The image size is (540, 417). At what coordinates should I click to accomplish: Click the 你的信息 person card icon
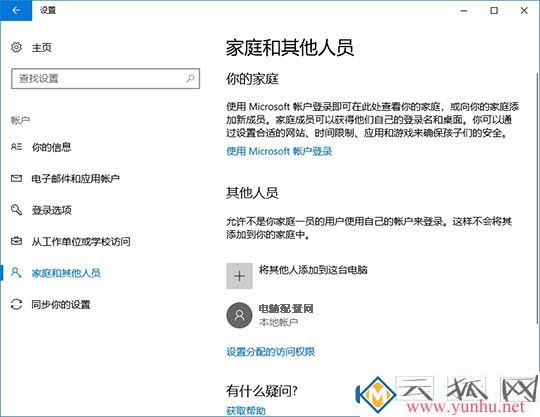pos(16,147)
